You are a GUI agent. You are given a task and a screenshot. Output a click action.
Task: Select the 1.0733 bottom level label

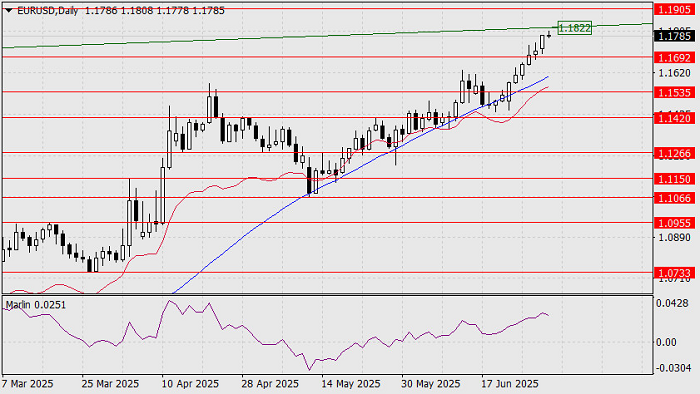(674, 273)
